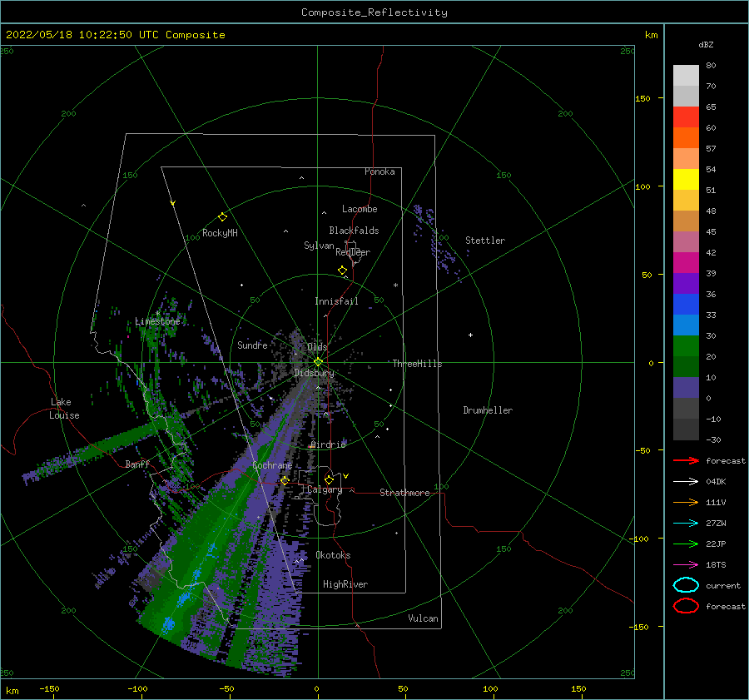Click the Sundre town label

point(252,345)
